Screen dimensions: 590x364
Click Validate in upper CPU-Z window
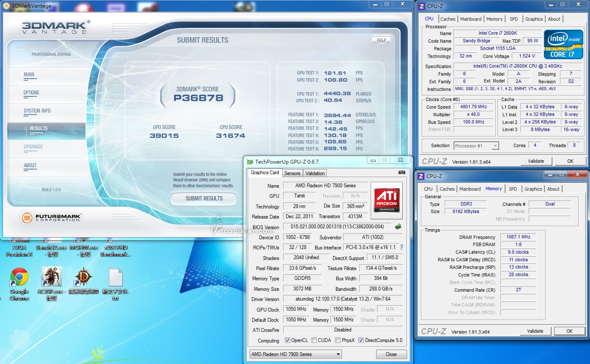pyautogui.click(x=536, y=161)
